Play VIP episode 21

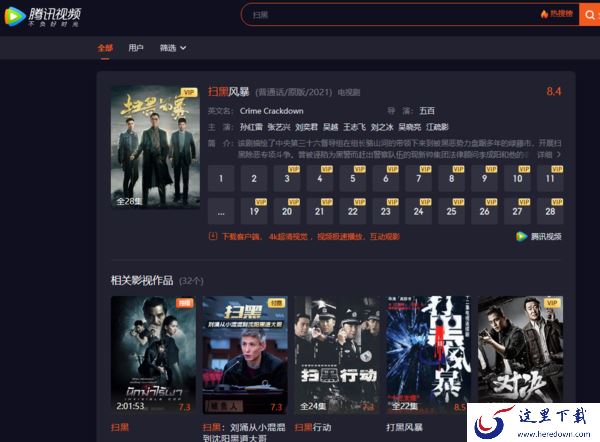click(x=320, y=211)
